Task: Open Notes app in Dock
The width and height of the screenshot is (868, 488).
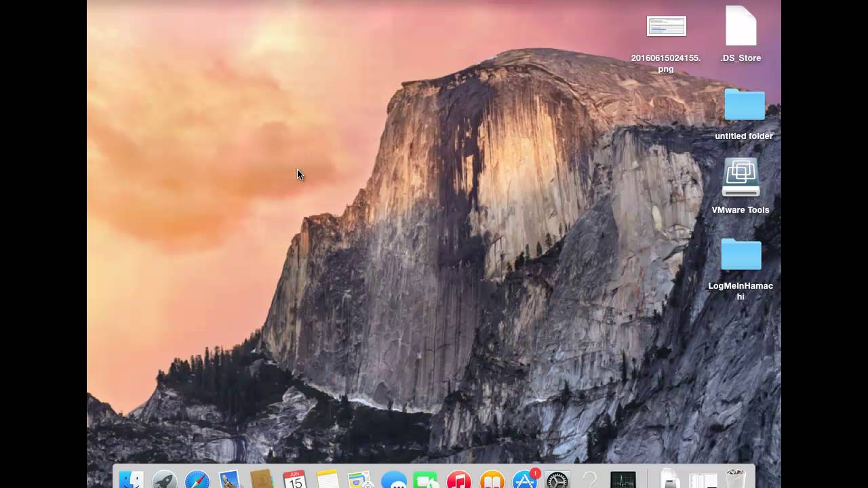Action: pos(328,479)
